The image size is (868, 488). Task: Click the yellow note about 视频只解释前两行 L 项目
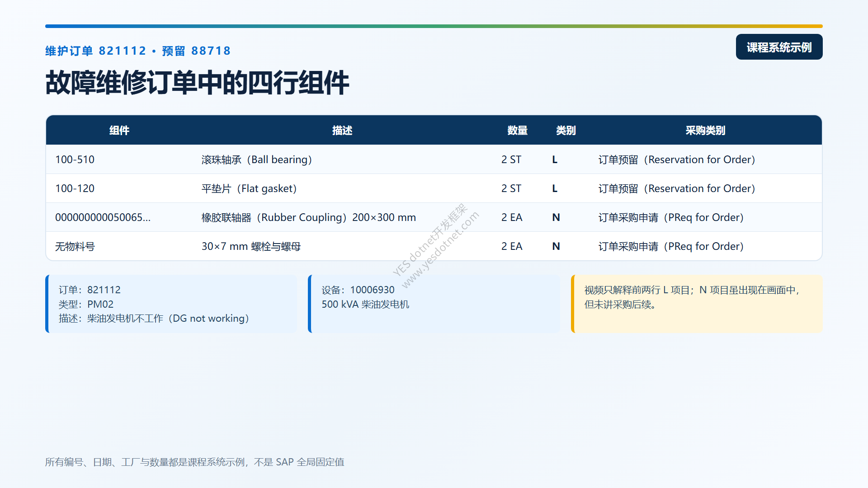tap(696, 304)
